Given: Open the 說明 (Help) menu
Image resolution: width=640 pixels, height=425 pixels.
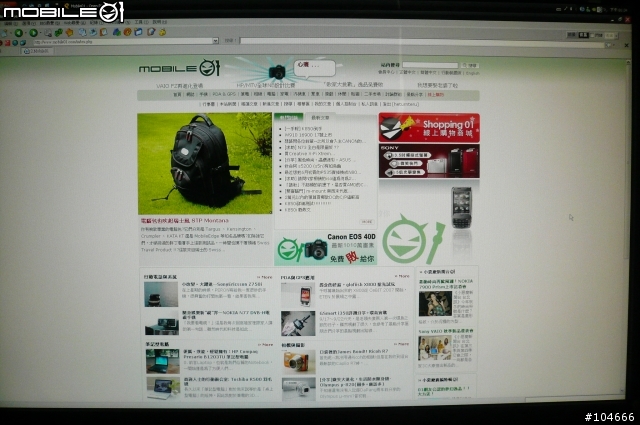Looking at the screenshot, I should click(x=159, y=22).
